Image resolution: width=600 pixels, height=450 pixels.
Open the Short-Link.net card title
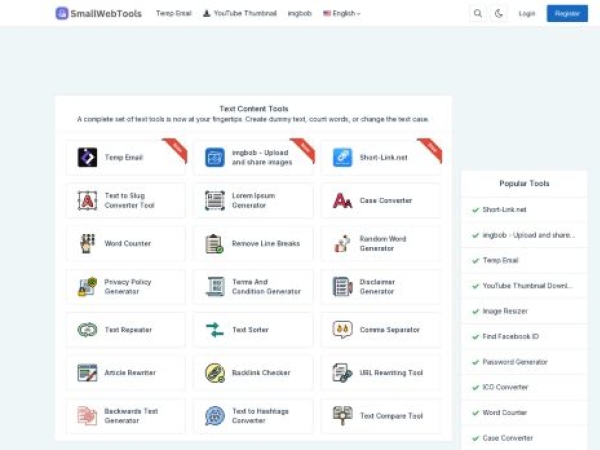[383, 157]
